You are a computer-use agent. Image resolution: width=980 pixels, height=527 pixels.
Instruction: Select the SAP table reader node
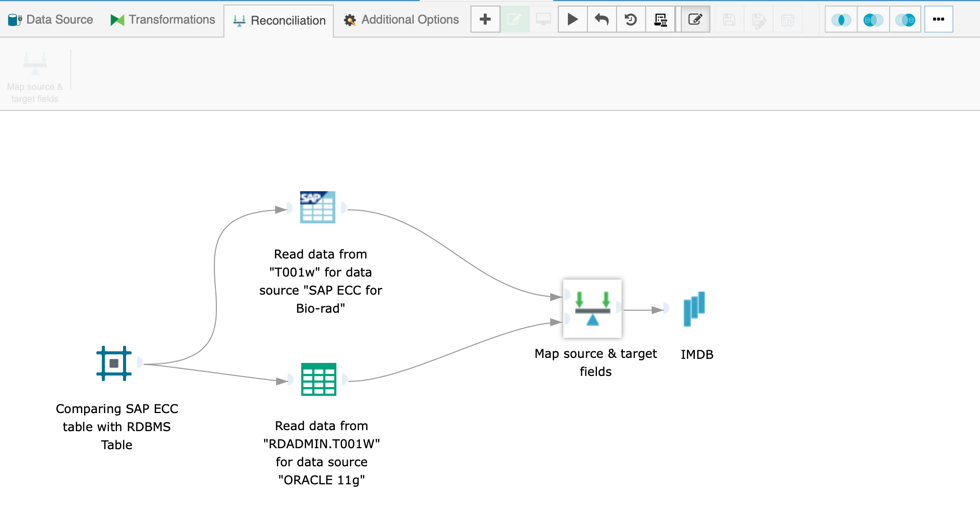coord(317,207)
